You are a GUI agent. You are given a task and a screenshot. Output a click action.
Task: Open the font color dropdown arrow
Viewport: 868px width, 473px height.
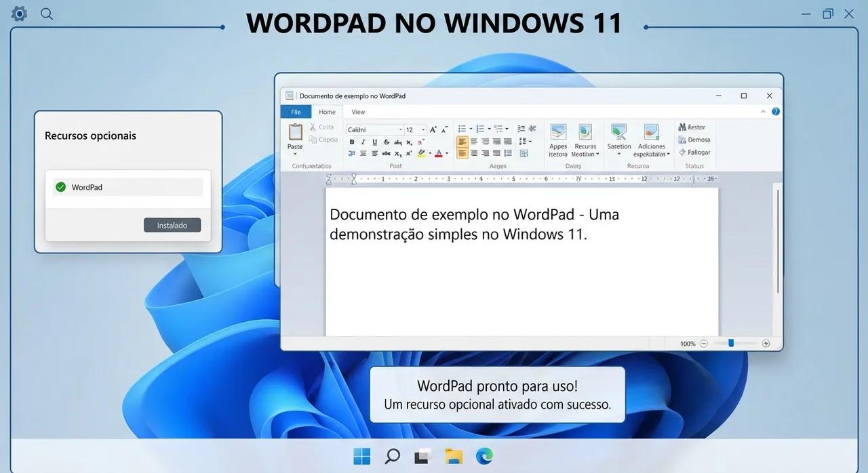click(x=446, y=154)
